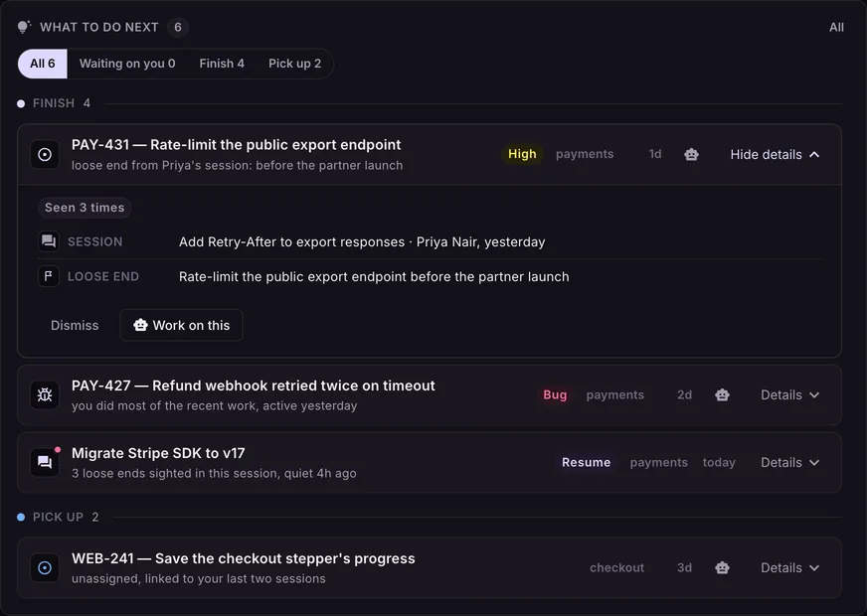Screen dimensions: 867x616
Task: Click the Bug label on PAY-427
Action: click(x=555, y=395)
